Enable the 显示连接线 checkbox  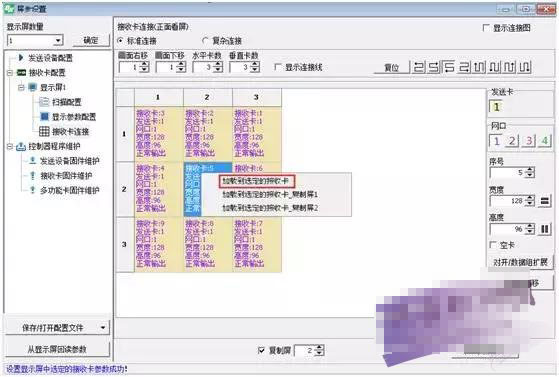[x=277, y=67]
